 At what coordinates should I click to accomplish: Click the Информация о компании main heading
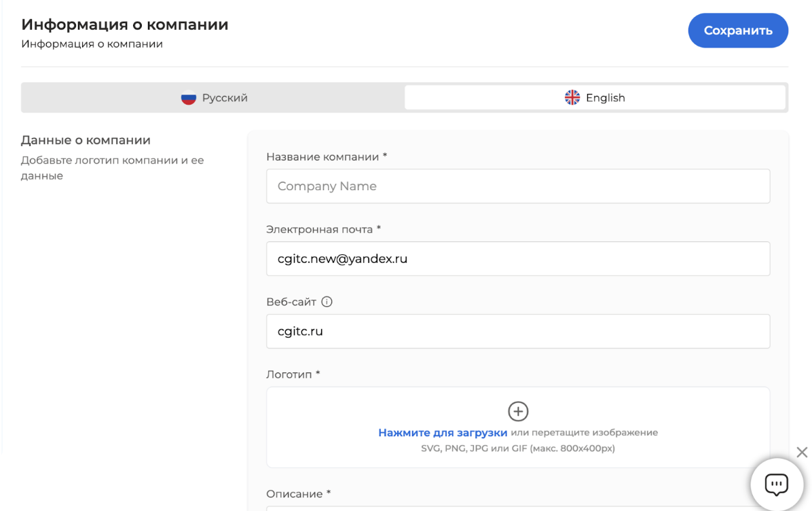pos(125,24)
